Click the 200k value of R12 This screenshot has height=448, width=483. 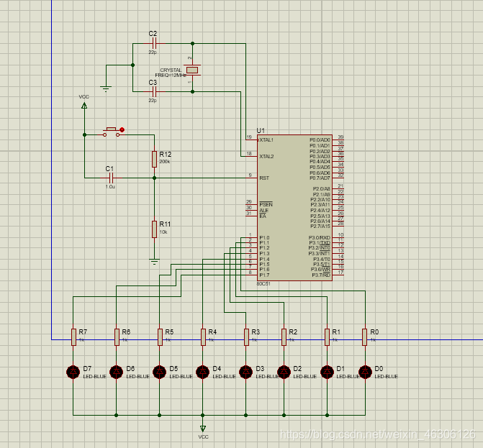(x=165, y=162)
